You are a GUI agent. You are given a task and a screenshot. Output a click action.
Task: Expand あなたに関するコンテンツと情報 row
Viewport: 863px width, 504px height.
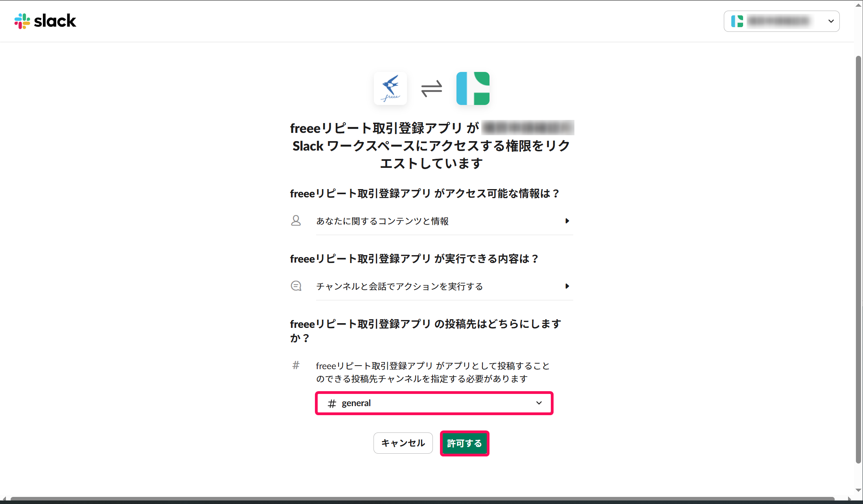pos(444,221)
